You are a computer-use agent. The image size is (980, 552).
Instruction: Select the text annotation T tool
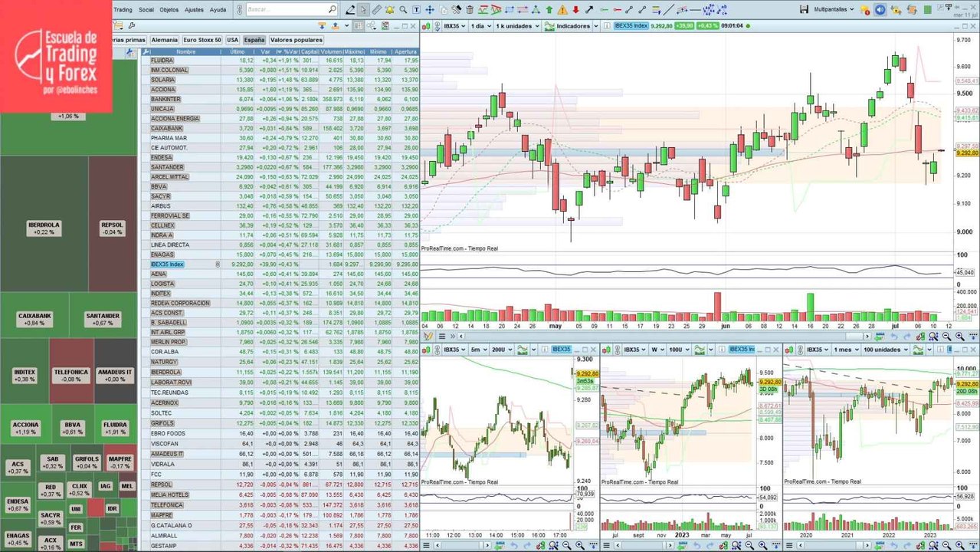[x=417, y=10]
